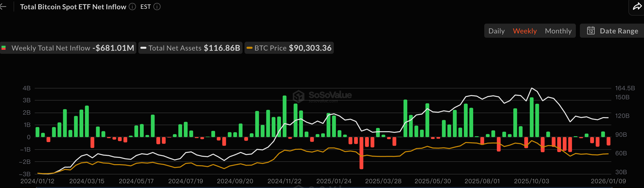
Task: Switch to the Monthly view
Action: point(558,31)
